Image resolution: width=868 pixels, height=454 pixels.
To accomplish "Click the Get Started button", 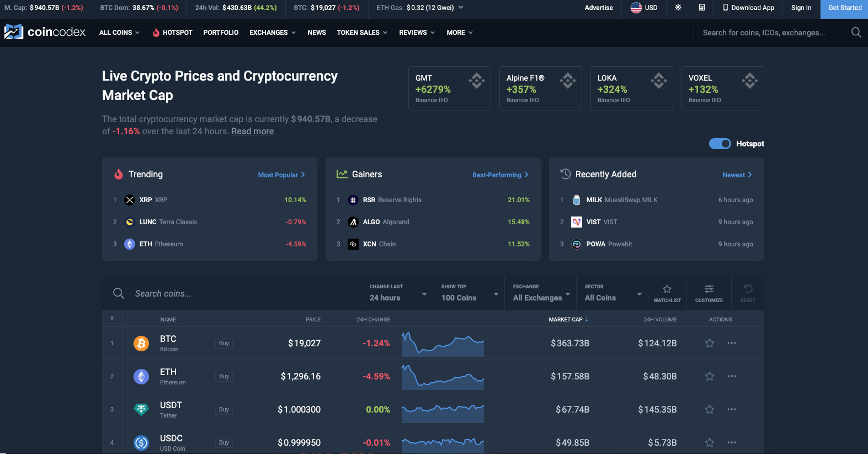I will (844, 9).
